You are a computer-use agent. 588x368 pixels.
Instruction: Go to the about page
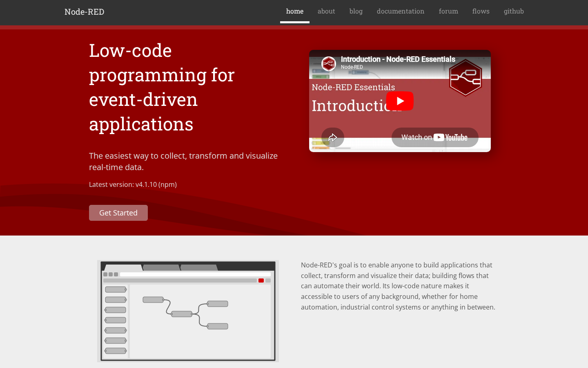pyautogui.click(x=326, y=11)
